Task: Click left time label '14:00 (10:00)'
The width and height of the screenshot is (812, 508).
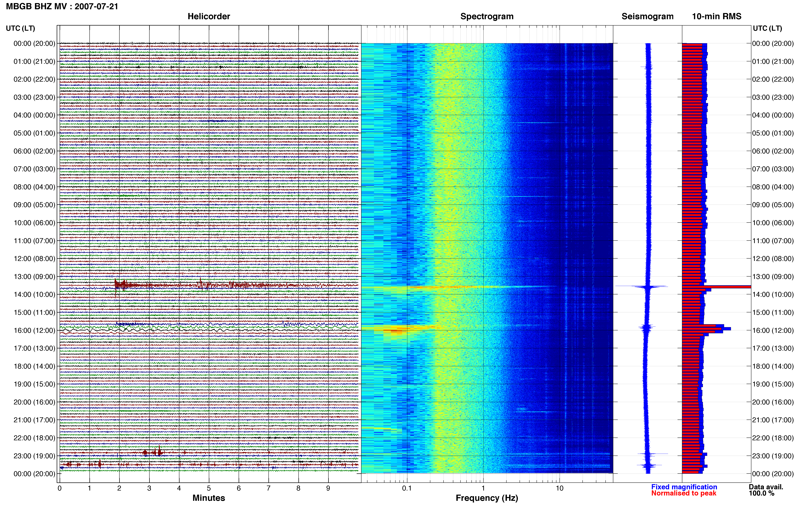Action: coord(34,294)
